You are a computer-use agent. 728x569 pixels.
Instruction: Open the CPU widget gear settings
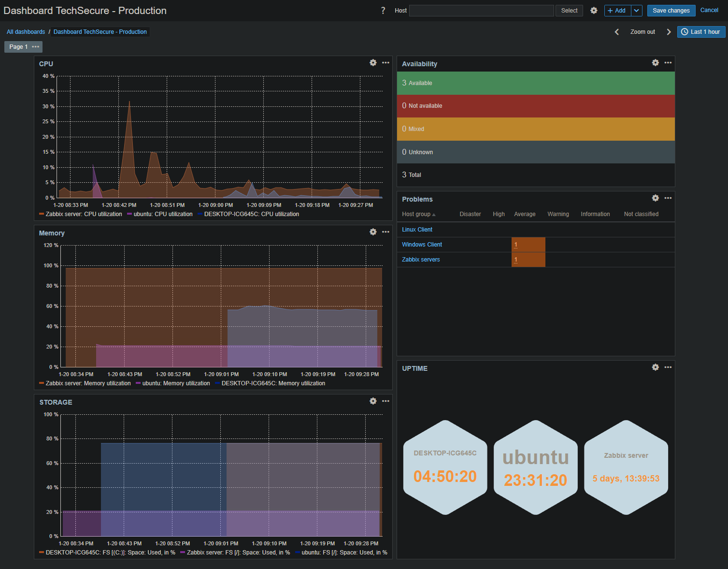373,63
